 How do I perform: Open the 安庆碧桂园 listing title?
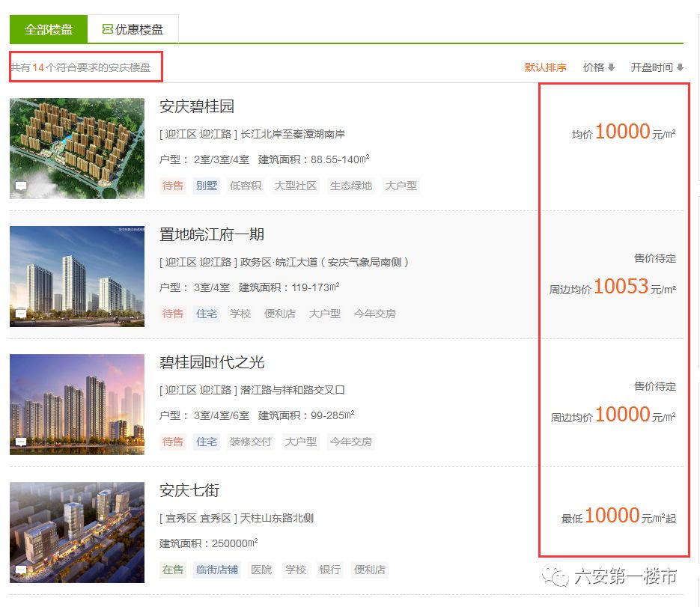pyautogui.click(x=197, y=106)
